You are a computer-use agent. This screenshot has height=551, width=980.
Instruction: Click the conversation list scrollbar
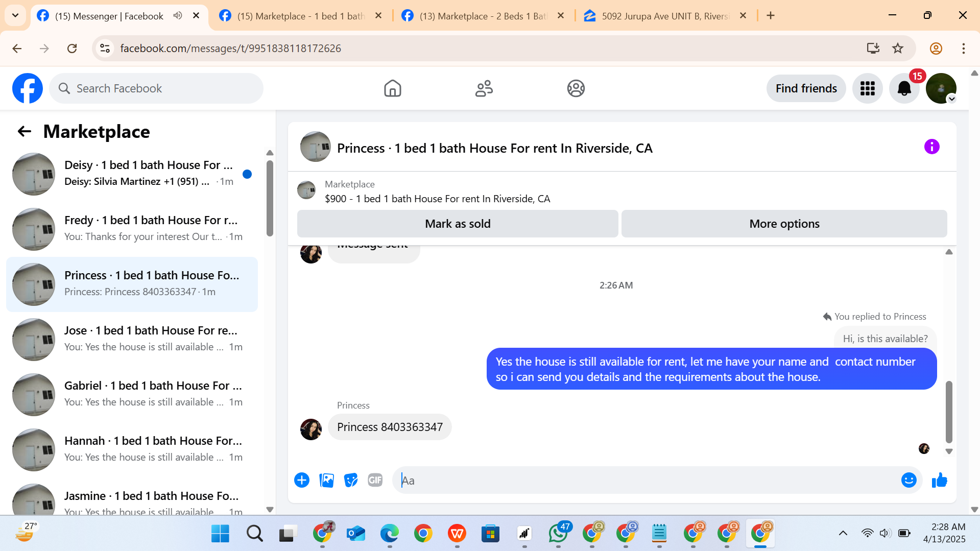[270, 198]
